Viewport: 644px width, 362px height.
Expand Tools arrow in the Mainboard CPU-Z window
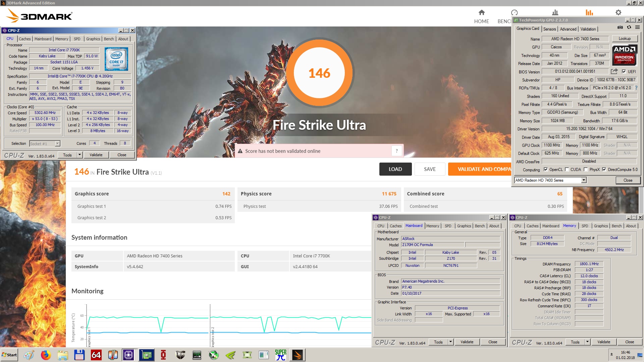point(451,342)
